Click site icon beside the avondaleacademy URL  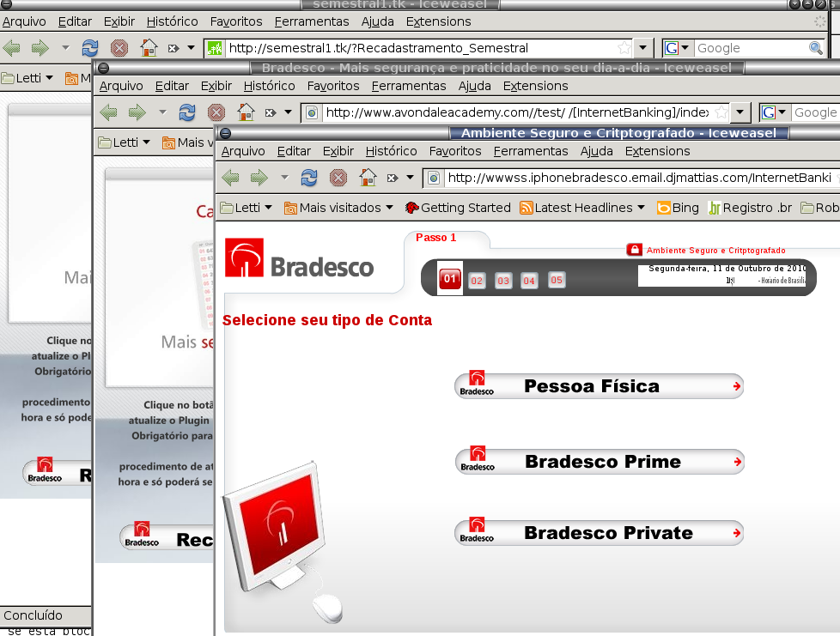(x=312, y=112)
